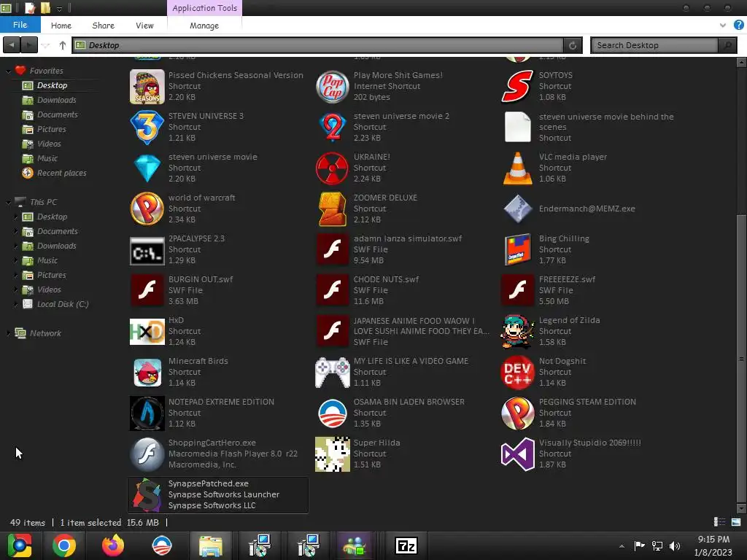Screen dimensions: 747x560
Task: Select the NOTEPAD EXTREME EDITION icon
Action: coord(147,413)
